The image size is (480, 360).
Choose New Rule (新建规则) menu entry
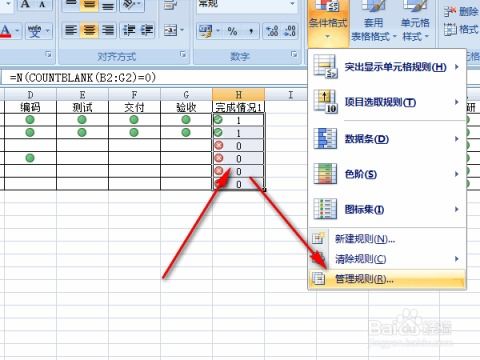[387, 239]
